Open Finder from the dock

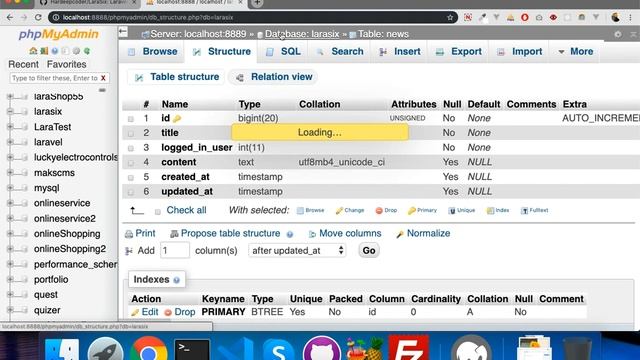(x=62, y=349)
